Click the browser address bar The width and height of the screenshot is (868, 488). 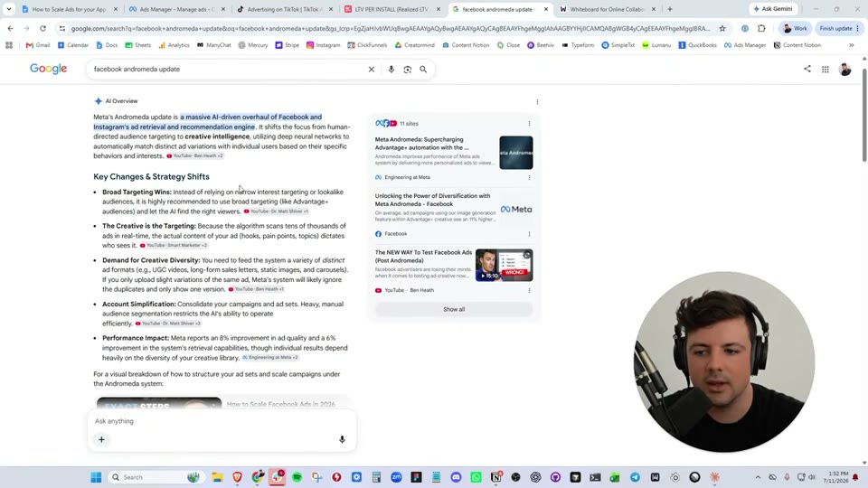391,28
